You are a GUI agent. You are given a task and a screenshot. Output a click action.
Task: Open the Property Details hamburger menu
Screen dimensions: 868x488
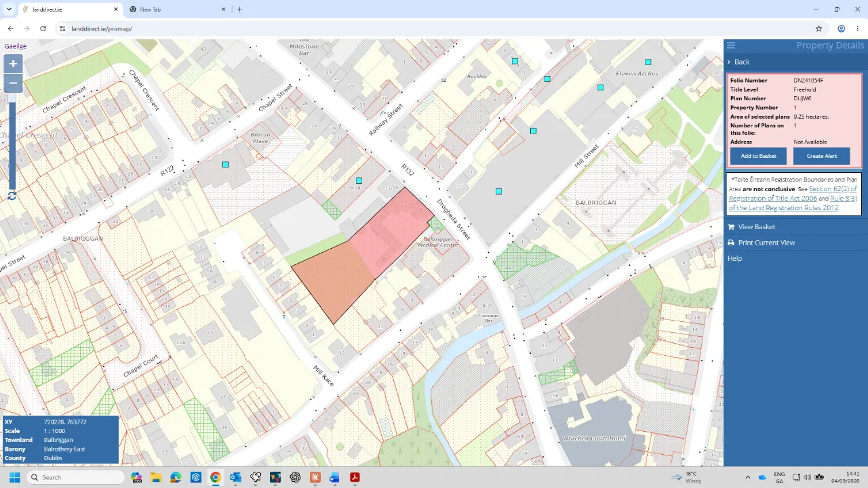731,45
